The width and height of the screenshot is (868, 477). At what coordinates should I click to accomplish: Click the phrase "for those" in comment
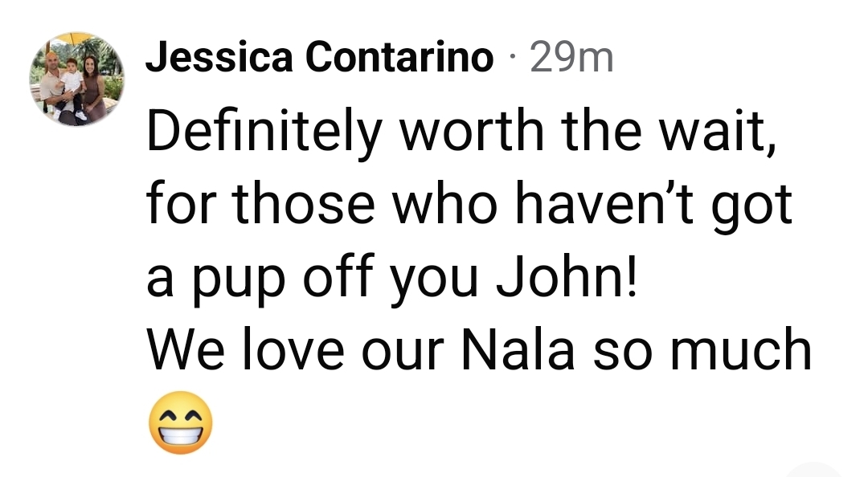point(260,204)
